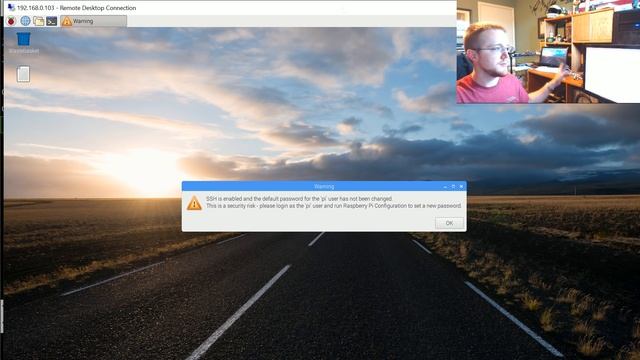Click the 'This is a security risk' line

click(x=333, y=206)
